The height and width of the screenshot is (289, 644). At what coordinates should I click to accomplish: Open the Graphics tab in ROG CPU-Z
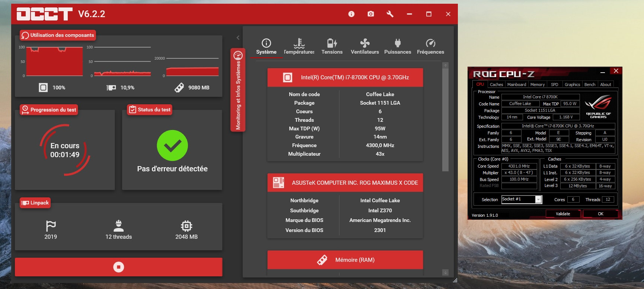[x=572, y=85]
